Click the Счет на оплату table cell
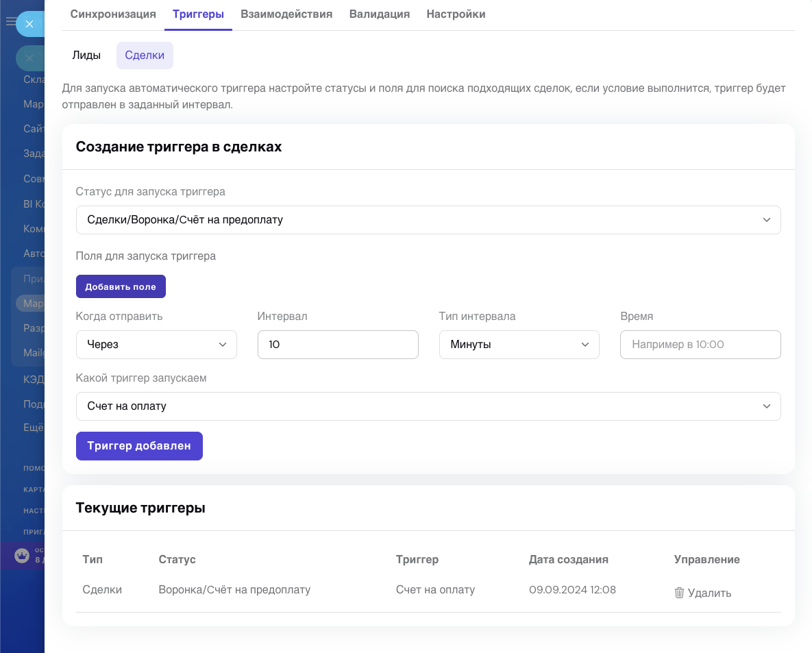This screenshot has height=653, width=812. point(436,590)
